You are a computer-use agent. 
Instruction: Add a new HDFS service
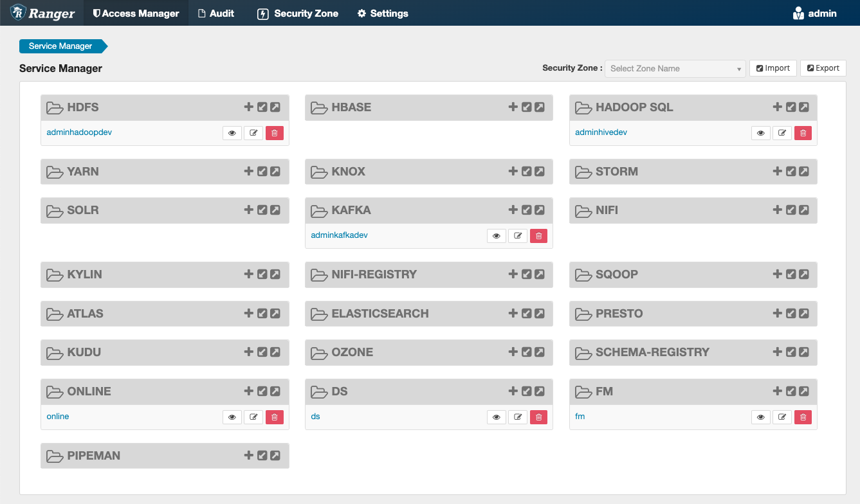(x=249, y=107)
